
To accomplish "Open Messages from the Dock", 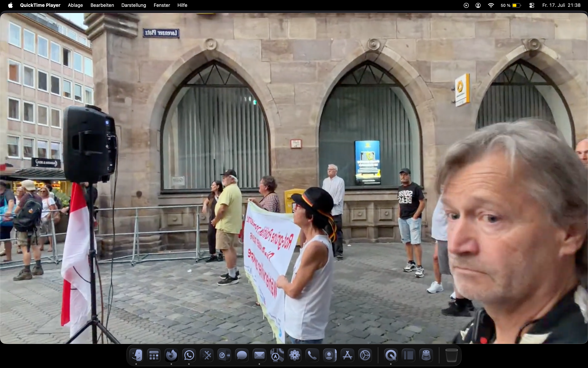I will (x=242, y=355).
